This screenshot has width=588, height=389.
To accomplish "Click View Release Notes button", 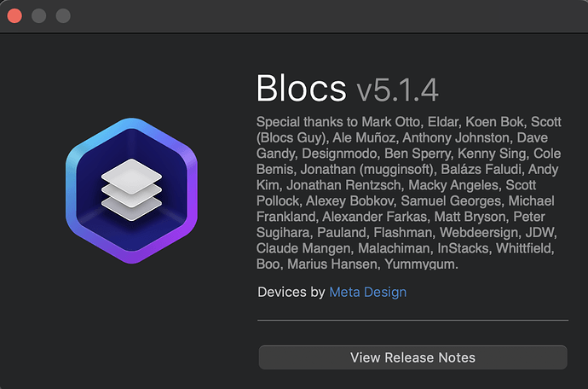I will [x=412, y=357].
